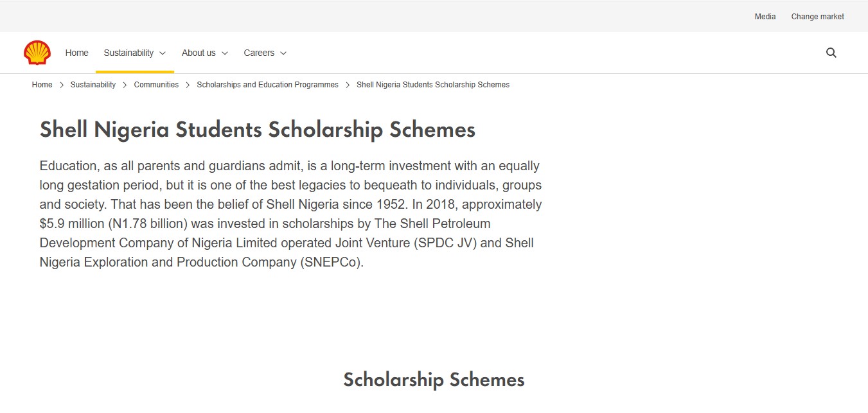The height and width of the screenshot is (413, 868).
Task: Open Sustainability breadcrumb link
Action: (x=93, y=85)
